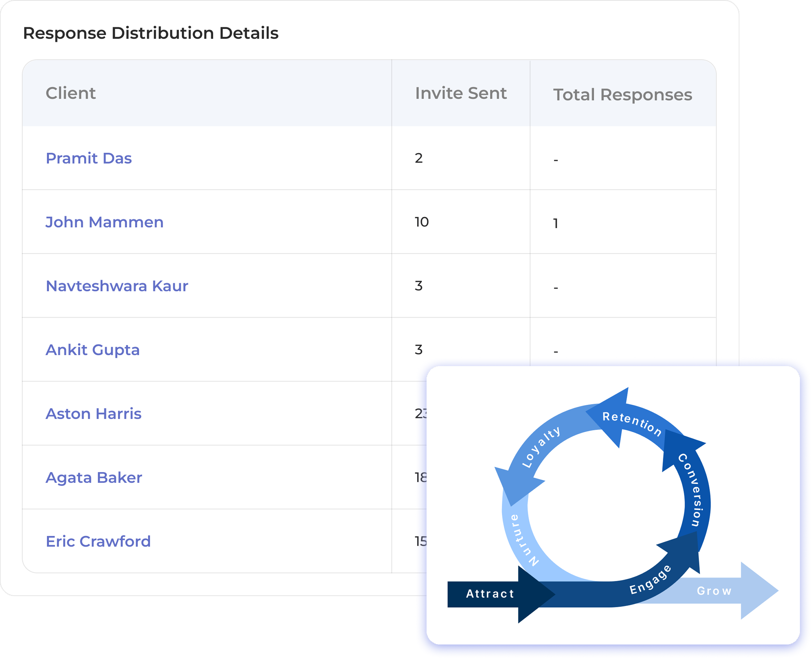Click Response Distribution Details heading
This screenshot has width=812, height=659.
point(151,33)
